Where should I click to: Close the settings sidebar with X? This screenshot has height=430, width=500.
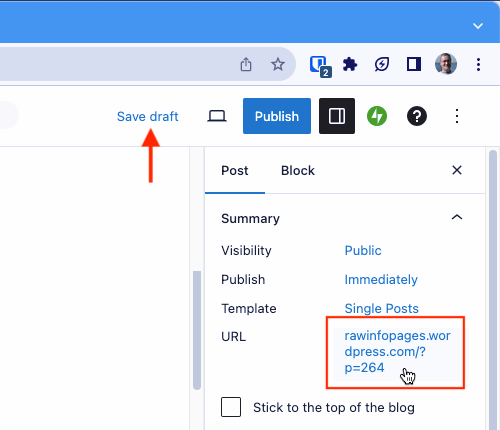(457, 170)
